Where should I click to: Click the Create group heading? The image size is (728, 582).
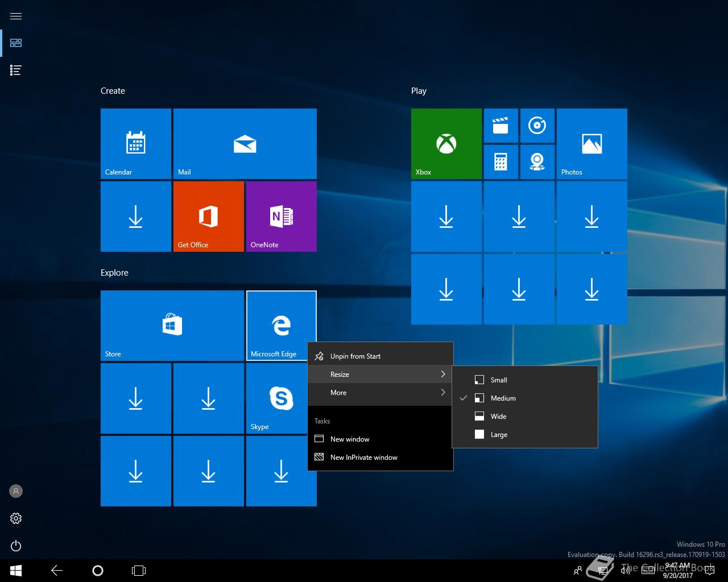pyautogui.click(x=113, y=91)
